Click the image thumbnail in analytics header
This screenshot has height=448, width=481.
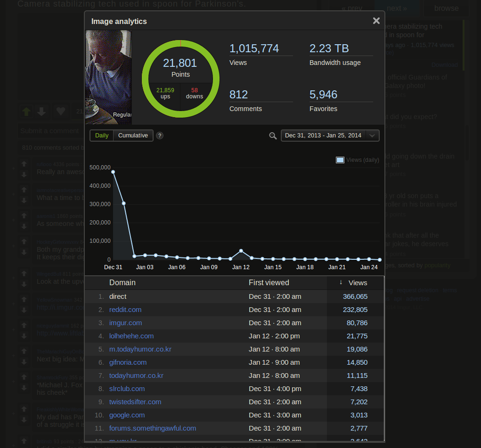(x=108, y=77)
